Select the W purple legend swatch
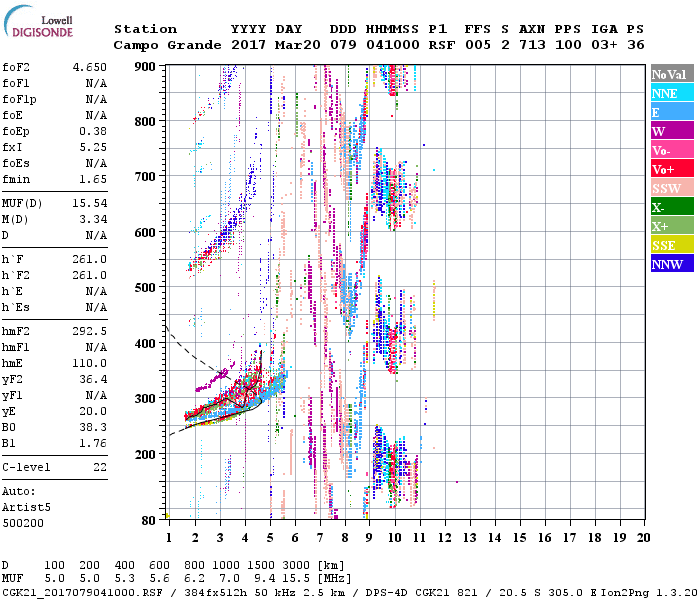 pos(672,131)
